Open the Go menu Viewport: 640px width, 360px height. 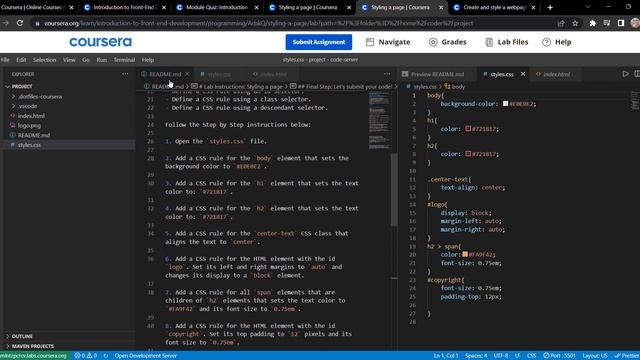pyautogui.click(x=86, y=60)
